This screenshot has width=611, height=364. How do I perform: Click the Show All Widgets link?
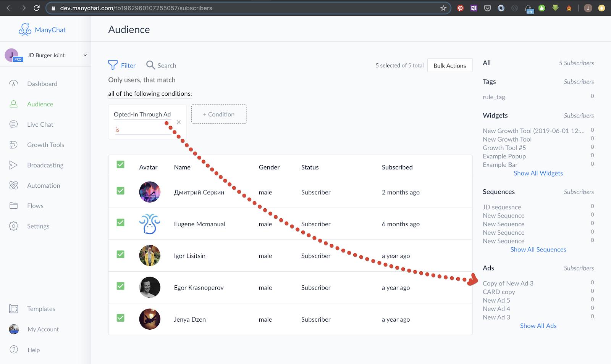pos(538,173)
